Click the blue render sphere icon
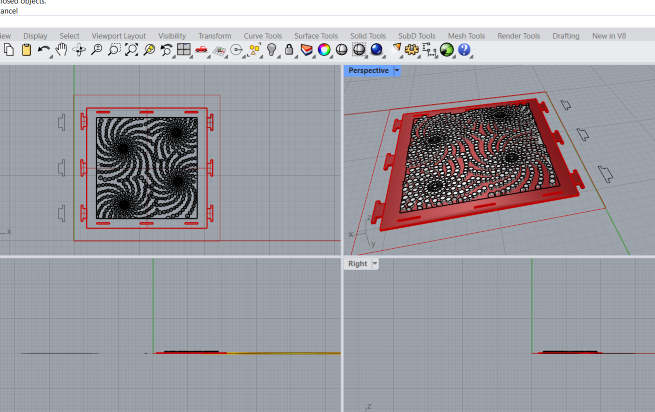655x412 pixels. [x=376, y=49]
